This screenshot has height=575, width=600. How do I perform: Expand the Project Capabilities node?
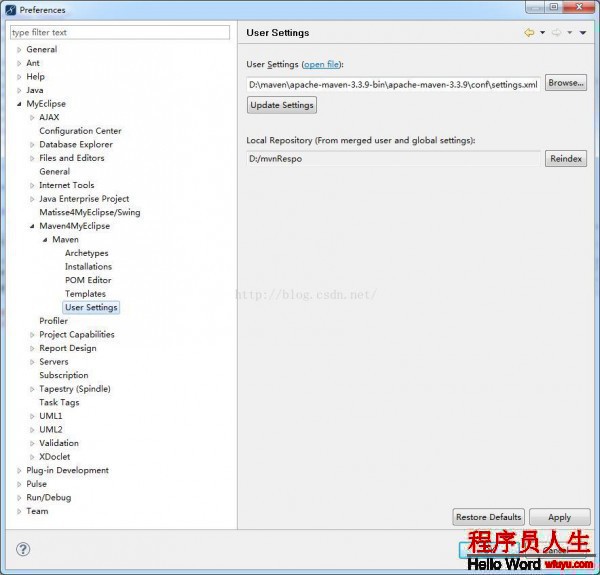pos(32,335)
